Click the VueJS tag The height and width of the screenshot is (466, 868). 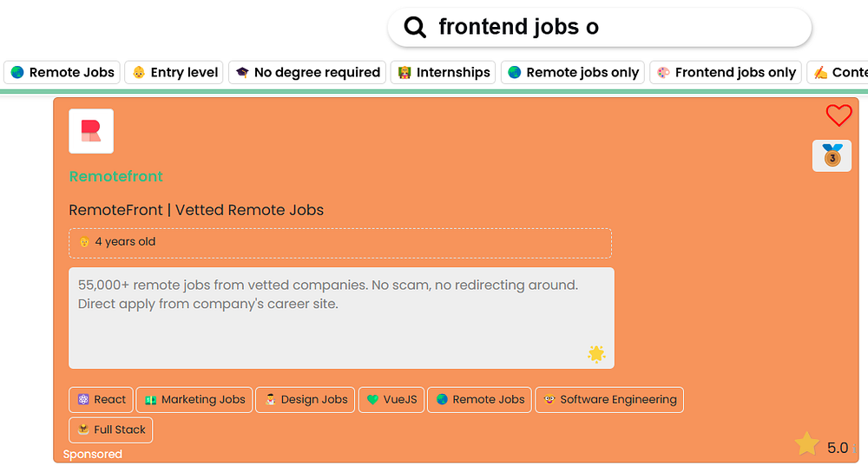(391, 399)
